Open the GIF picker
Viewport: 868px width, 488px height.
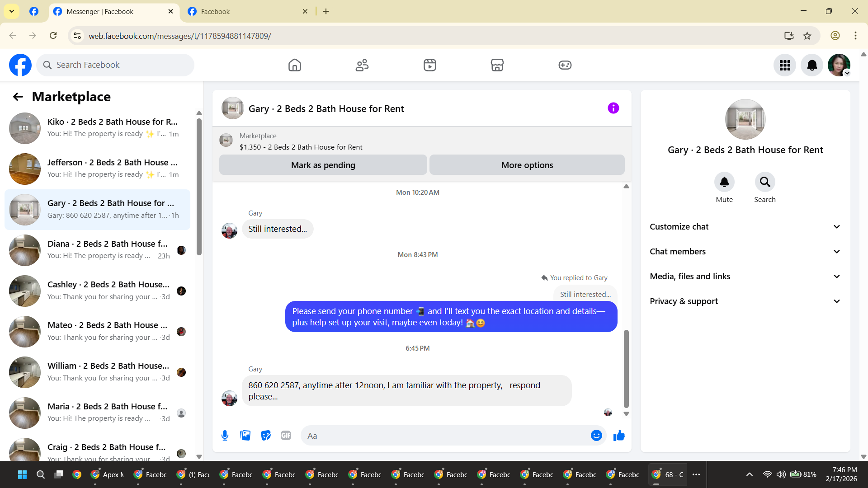pos(286,436)
